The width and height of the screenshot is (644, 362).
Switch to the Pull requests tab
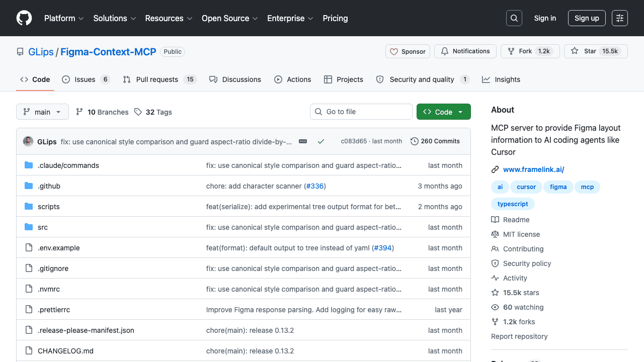click(x=159, y=79)
